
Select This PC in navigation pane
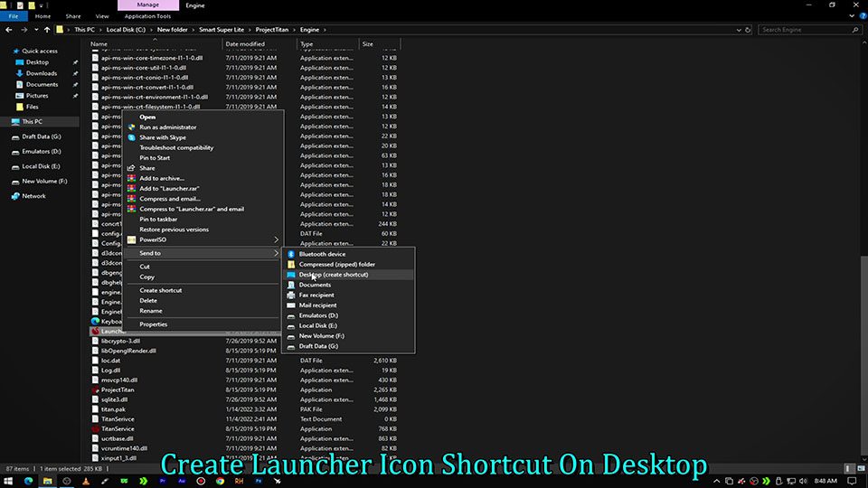pos(33,122)
